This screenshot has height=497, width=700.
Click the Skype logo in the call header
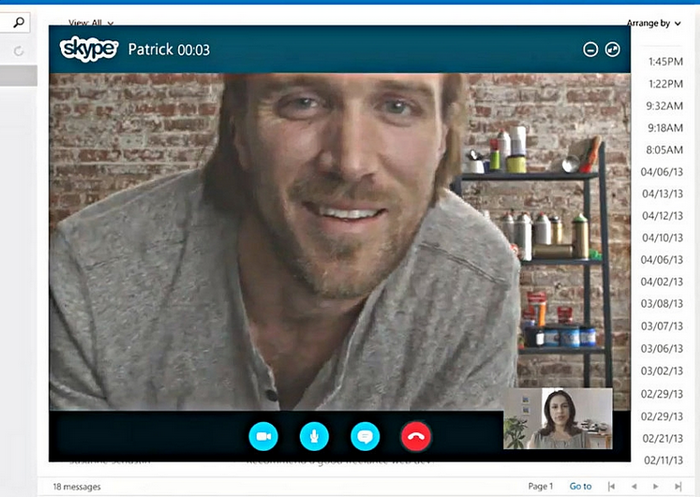coord(89,49)
